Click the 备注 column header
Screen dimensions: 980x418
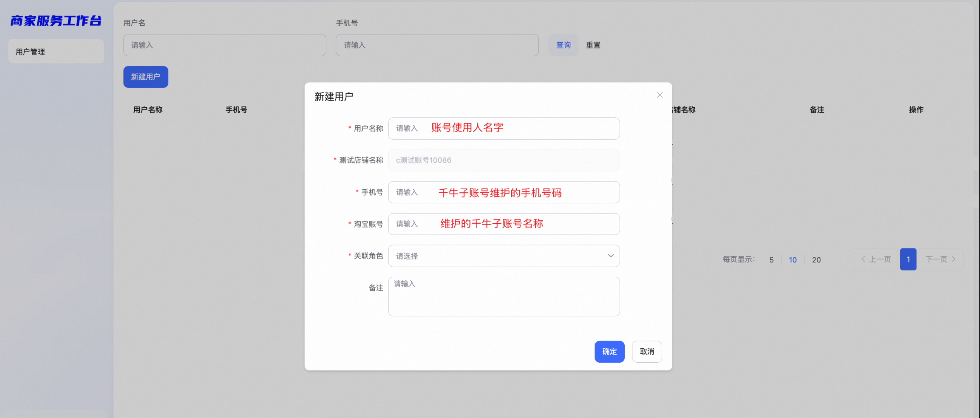click(817, 110)
